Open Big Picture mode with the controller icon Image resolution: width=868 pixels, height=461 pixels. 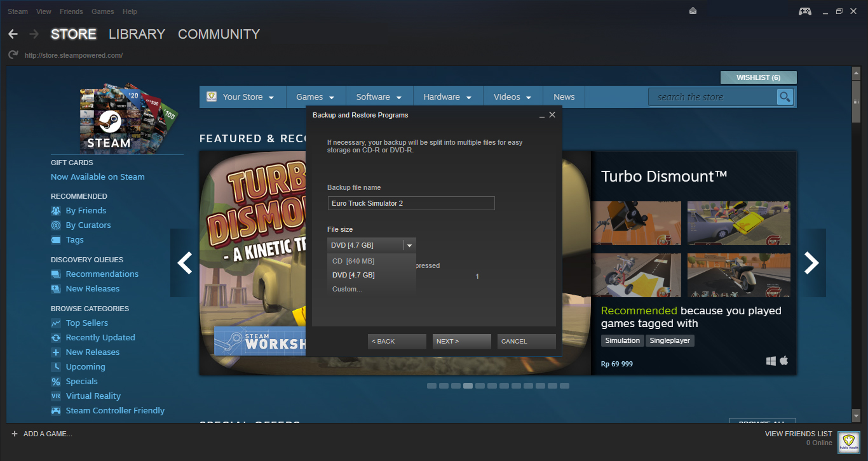(804, 11)
